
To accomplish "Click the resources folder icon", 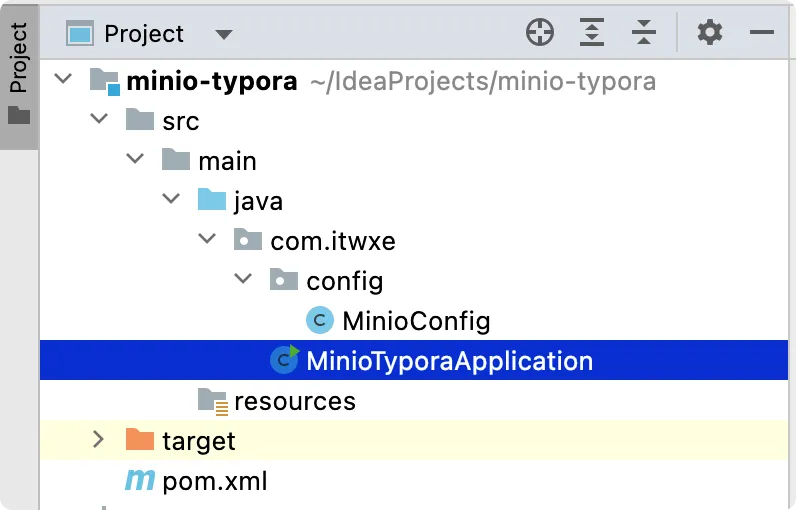I will pyautogui.click(x=212, y=401).
